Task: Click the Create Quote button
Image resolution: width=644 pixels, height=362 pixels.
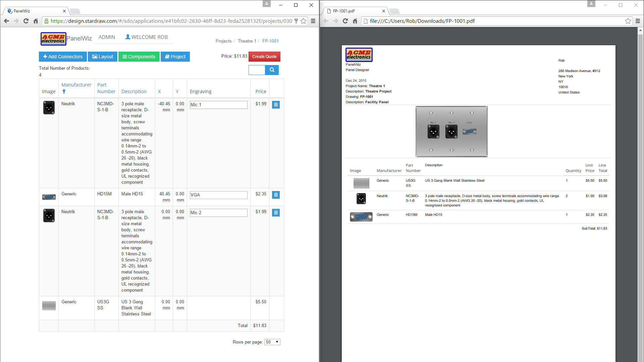Action: point(264,57)
